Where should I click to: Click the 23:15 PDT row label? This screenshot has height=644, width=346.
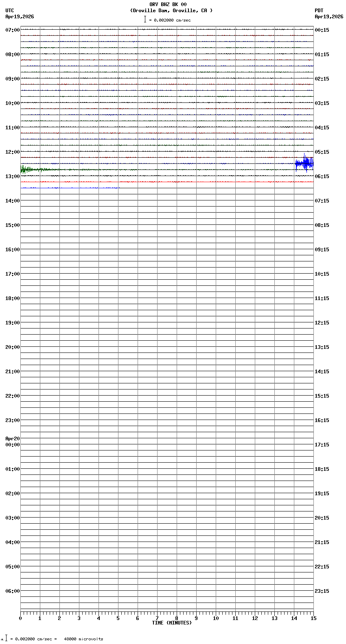coord(322,591)
